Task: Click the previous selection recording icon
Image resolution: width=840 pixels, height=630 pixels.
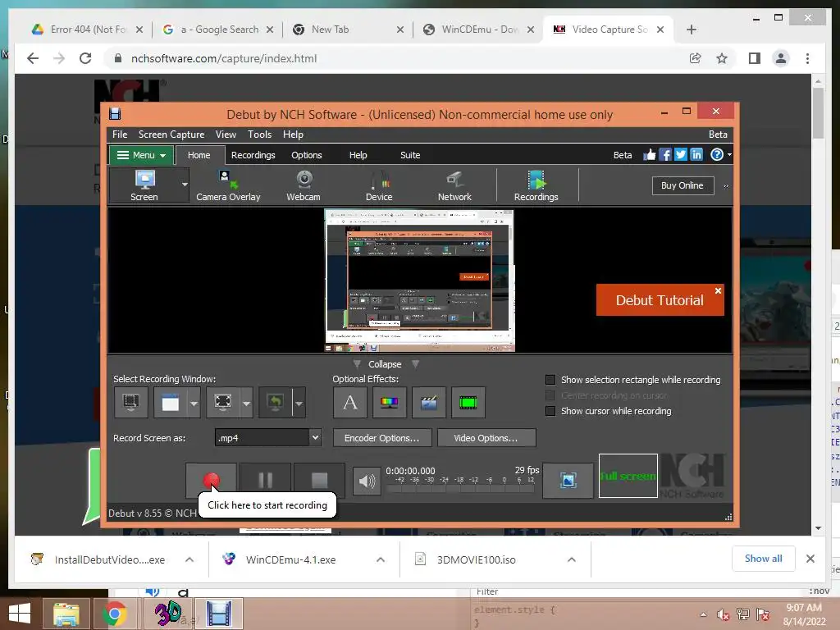Action: (276, 402)
